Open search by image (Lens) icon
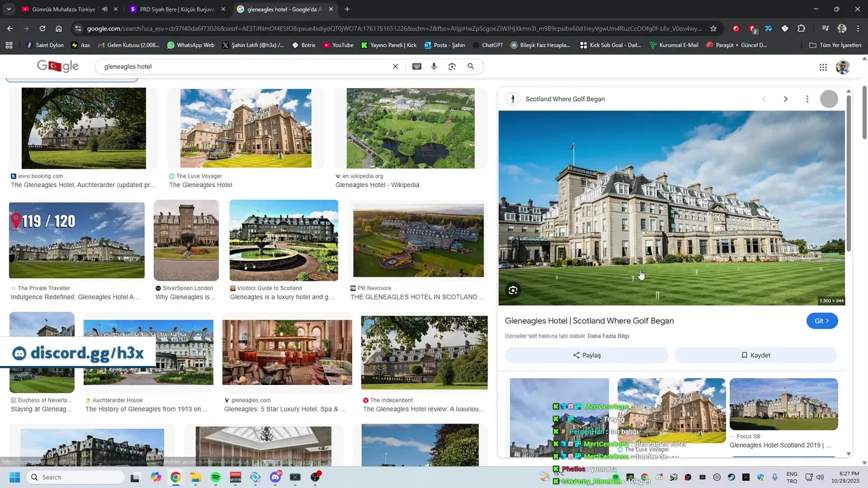 click(x=452, y=66)
